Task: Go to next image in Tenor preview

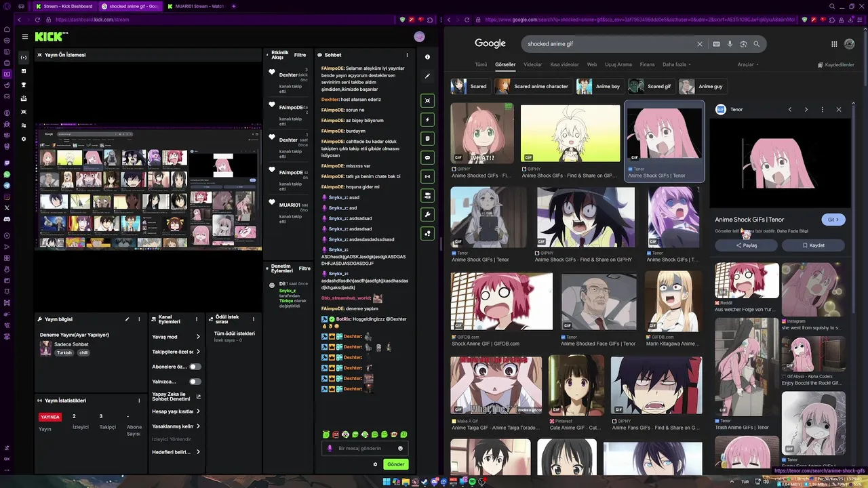Action: click(x=806, y=109)
